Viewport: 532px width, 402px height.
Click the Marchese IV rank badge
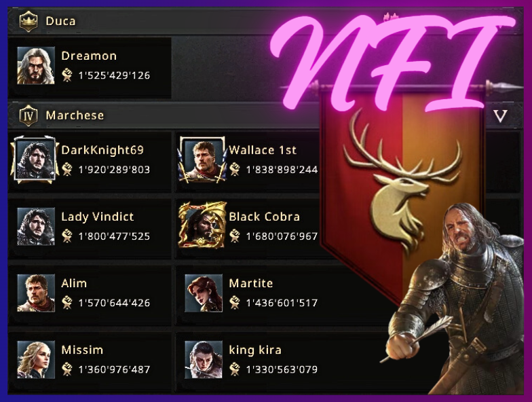pyautogui.click(x=28, y=115)
